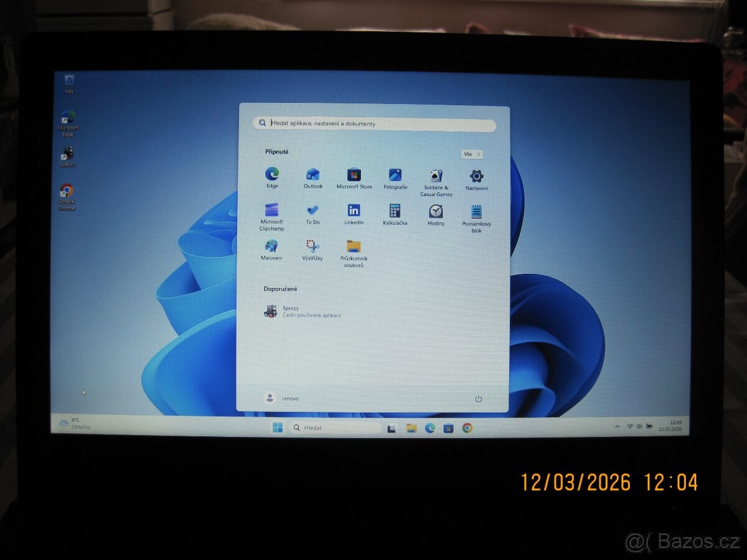
Task: Launch Outlook from the Start menu
Action: coord(313,175)
